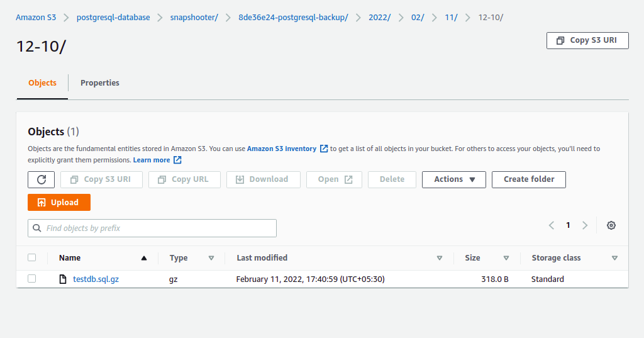Open 11/ breadcrumb folder
Screen dimensions: 644x338
pyautogui.click(x=451, y=18)
